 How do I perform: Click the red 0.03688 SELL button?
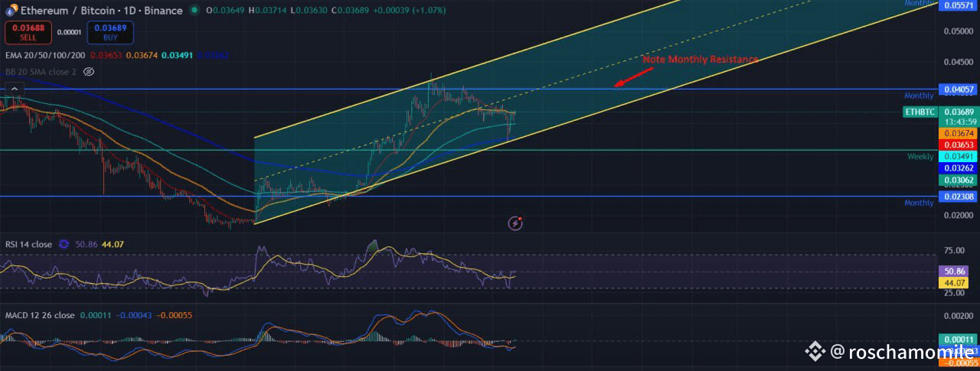28,32
